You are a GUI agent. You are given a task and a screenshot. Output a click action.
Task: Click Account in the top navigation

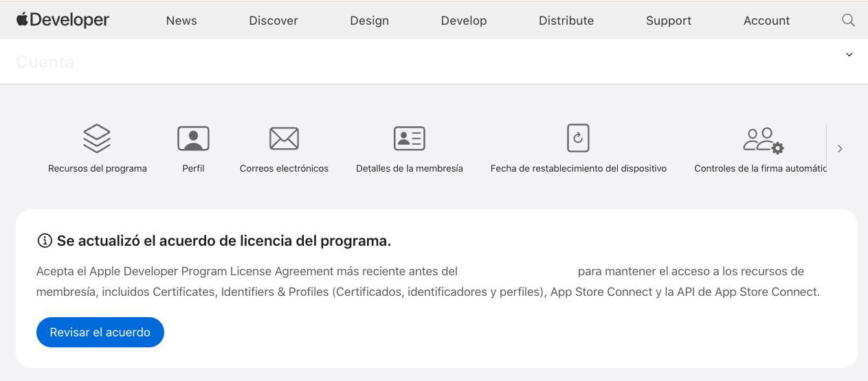[766, 21]
